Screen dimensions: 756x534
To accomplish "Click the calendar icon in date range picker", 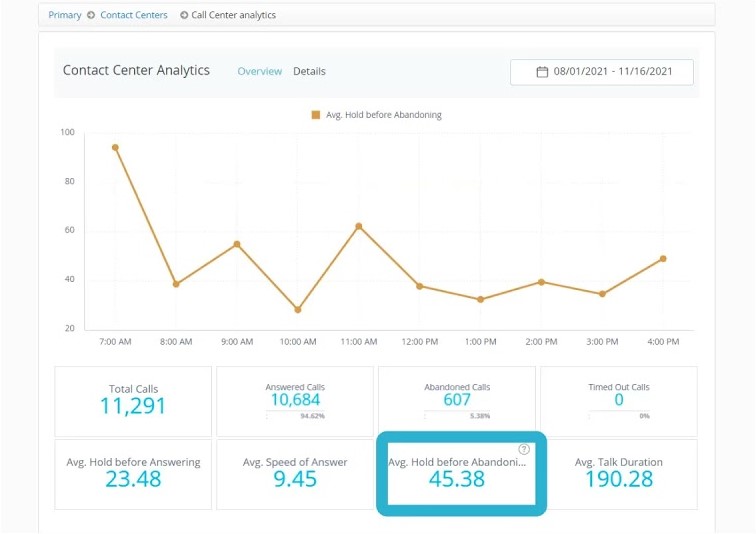I will click(542, 72).
